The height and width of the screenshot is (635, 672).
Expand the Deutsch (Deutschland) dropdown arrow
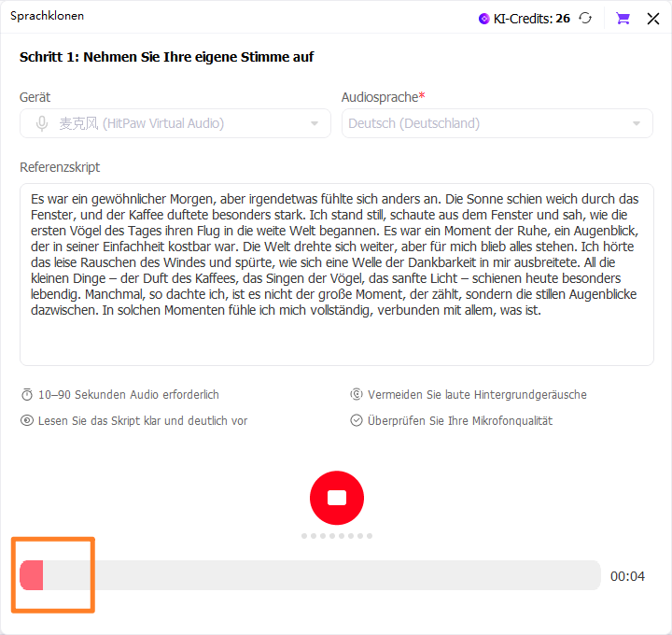[637, 123]
